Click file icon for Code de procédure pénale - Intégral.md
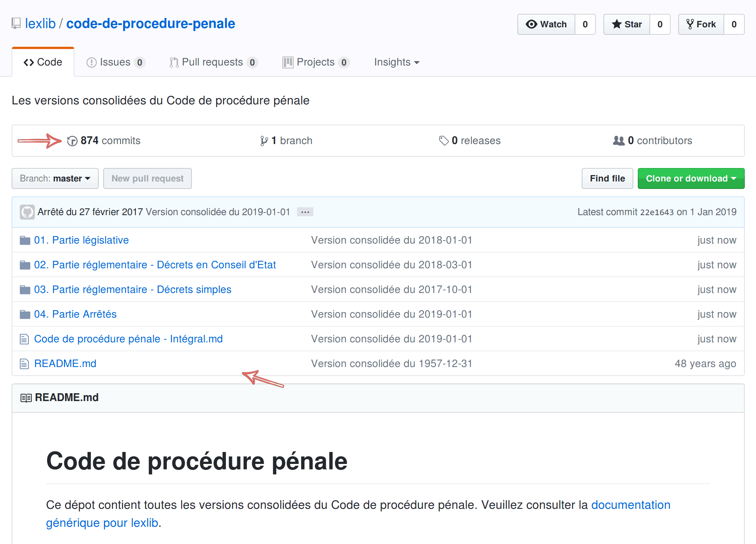Viewport: 756px width, 544px height. click(24, 339)
